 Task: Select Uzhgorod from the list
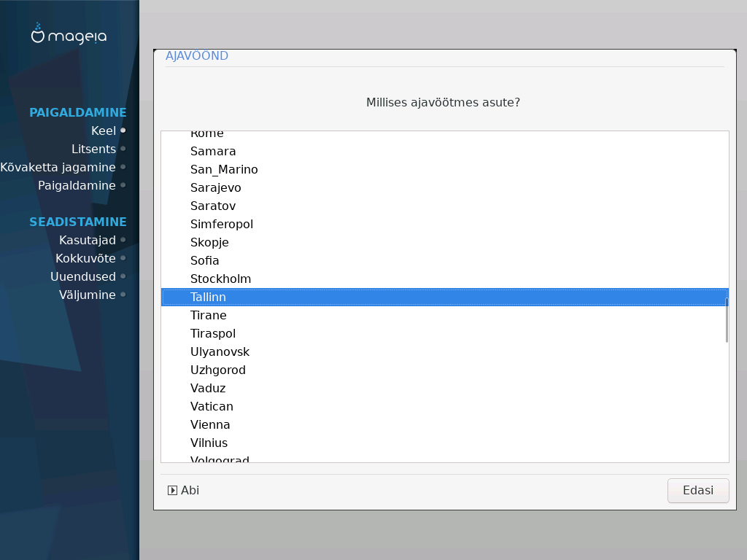[x=217, y=370]
